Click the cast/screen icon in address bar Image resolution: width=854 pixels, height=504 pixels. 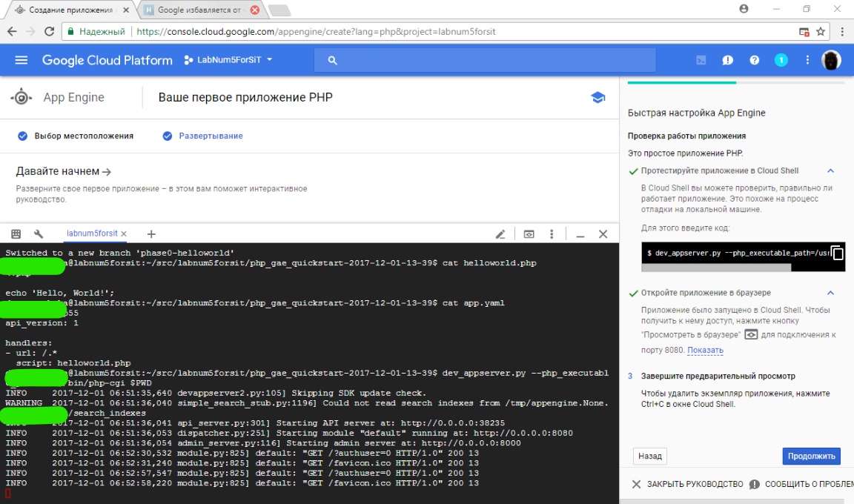(x=804, y=32)
